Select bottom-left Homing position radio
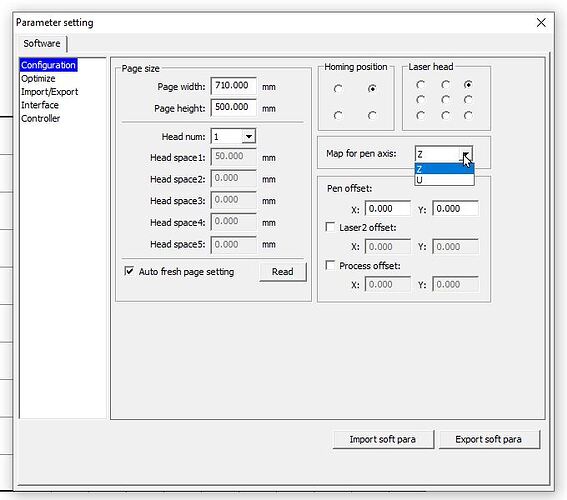The height and width of the screenshot is (500, 567). point(338,115)
